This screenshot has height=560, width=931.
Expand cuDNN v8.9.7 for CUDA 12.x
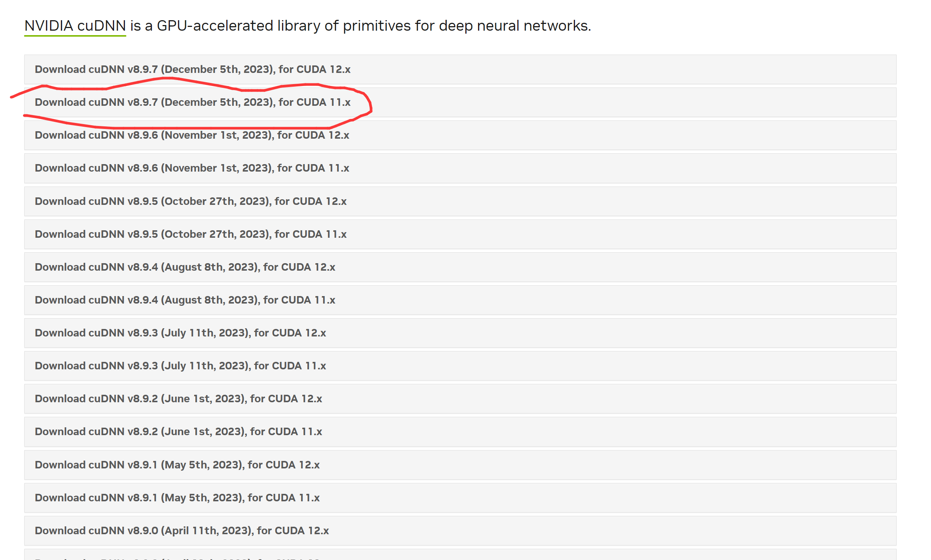click(460, 70)
